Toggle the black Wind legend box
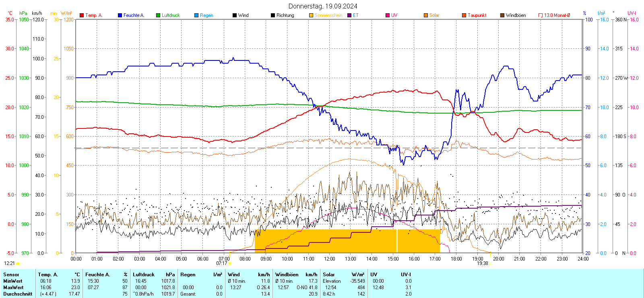The width and height of the screenshot is (644, 298). pos(235,15)
